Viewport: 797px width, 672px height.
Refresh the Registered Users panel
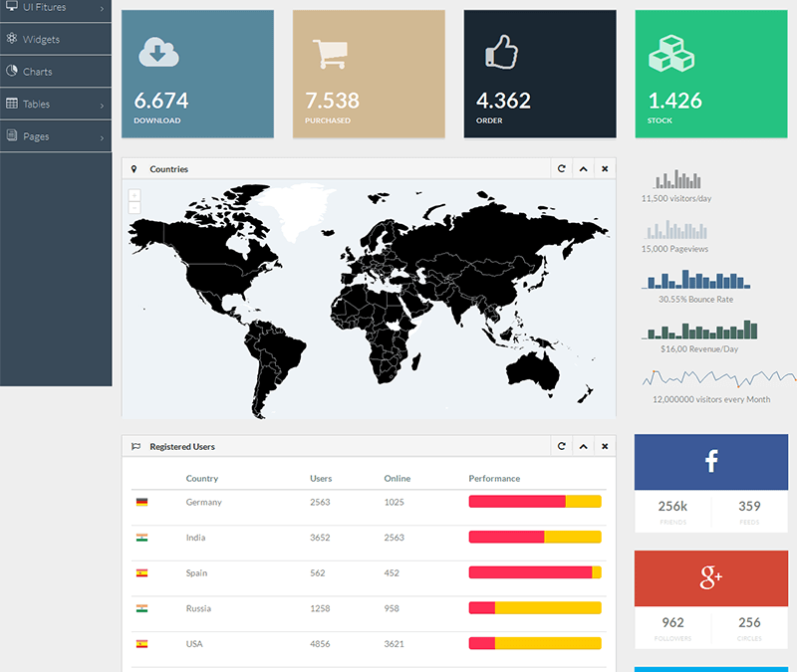[x=562, y=447]
